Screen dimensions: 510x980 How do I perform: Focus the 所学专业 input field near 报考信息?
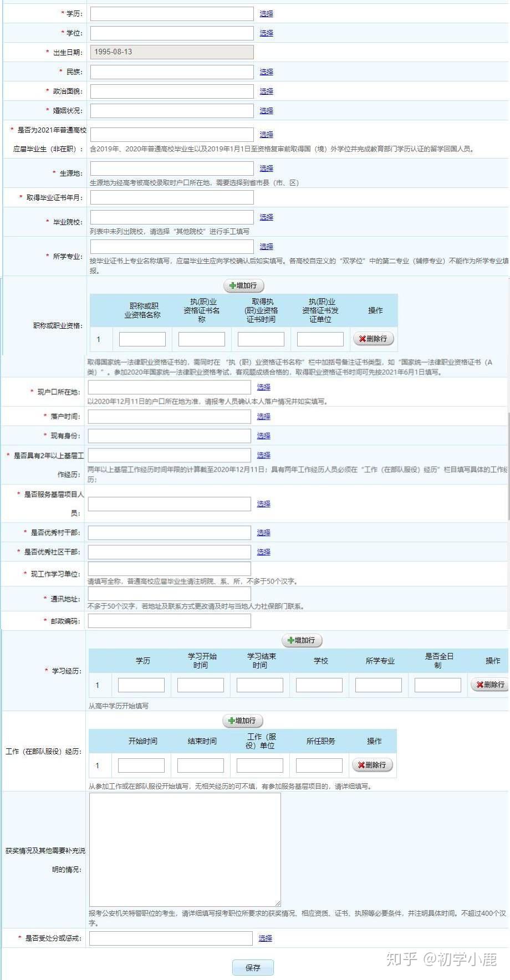pyautogui.click(x=172, y=246)
